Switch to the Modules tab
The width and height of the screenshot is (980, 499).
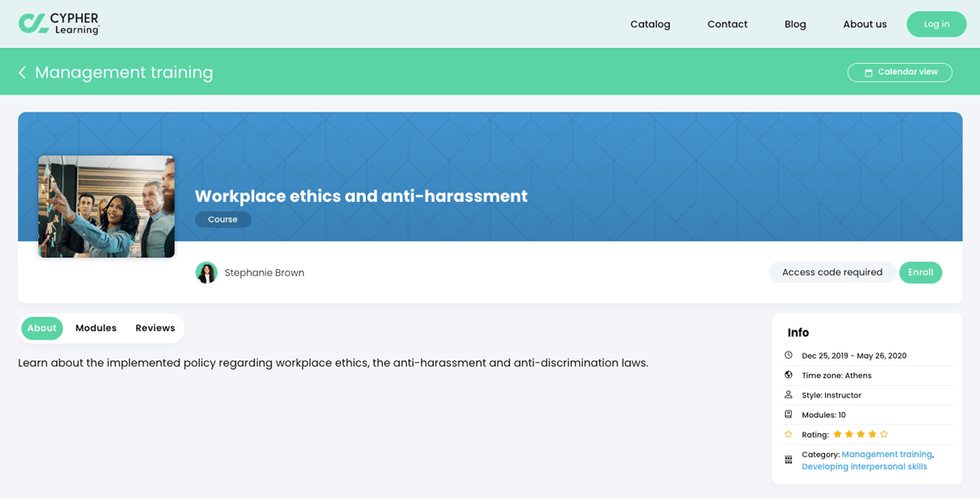click(96, 328)
